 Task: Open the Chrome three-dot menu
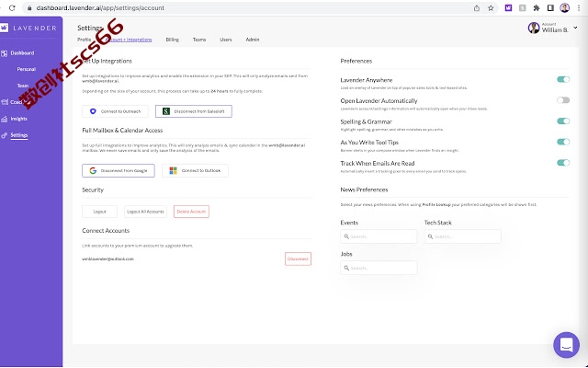579,8
